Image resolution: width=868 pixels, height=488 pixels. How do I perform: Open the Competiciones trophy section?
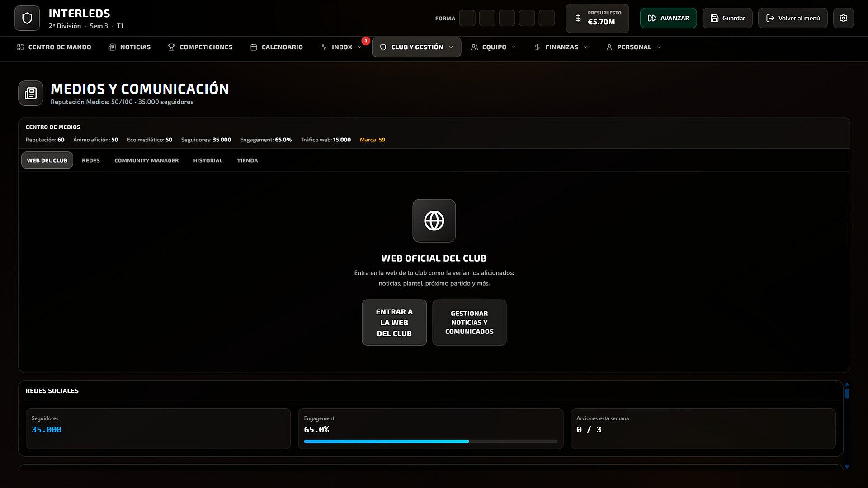coord(200,47)
